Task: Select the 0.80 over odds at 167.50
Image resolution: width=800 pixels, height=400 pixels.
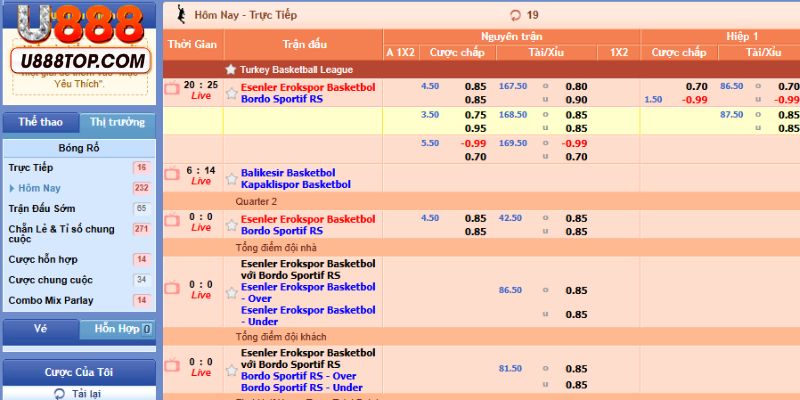Action: 577,86
